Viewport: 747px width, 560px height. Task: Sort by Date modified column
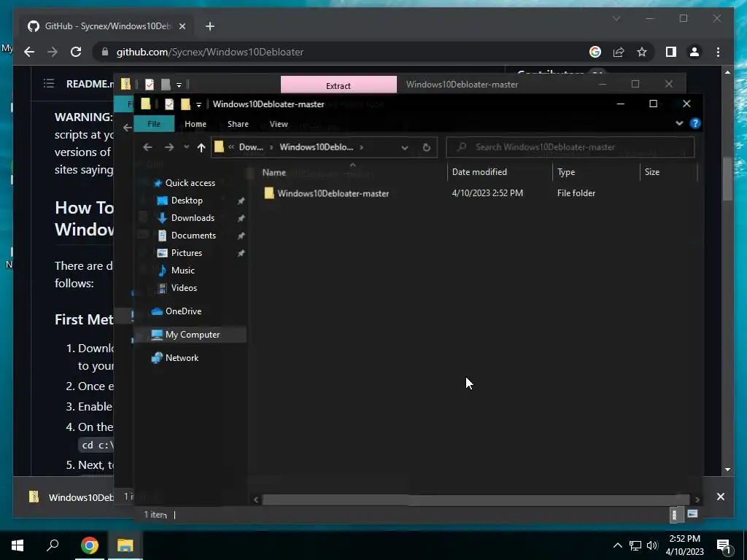click(479, 172)
